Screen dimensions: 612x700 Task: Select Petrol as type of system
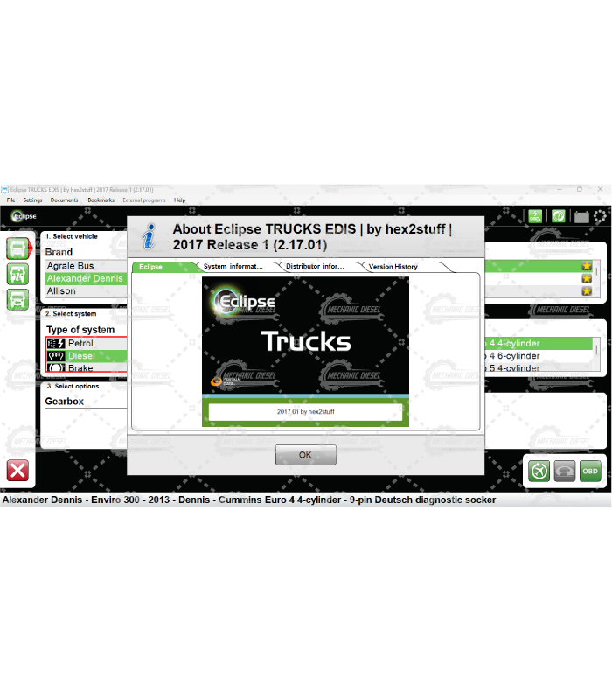(80, 344)
